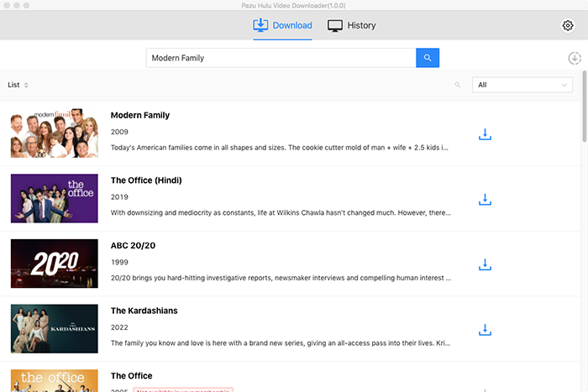The image size is (588, 392).
Task: Click the small filter search magnifier icon
Action: [x=458, y=85]
